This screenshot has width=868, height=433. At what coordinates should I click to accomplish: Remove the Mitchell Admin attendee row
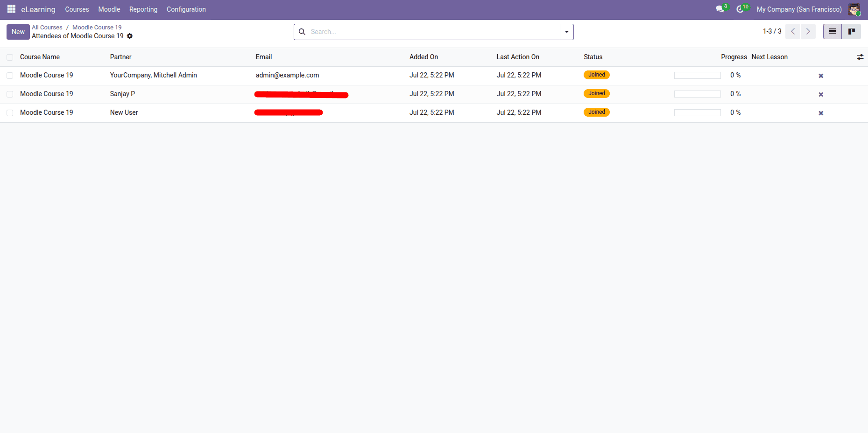coord(821,76)
